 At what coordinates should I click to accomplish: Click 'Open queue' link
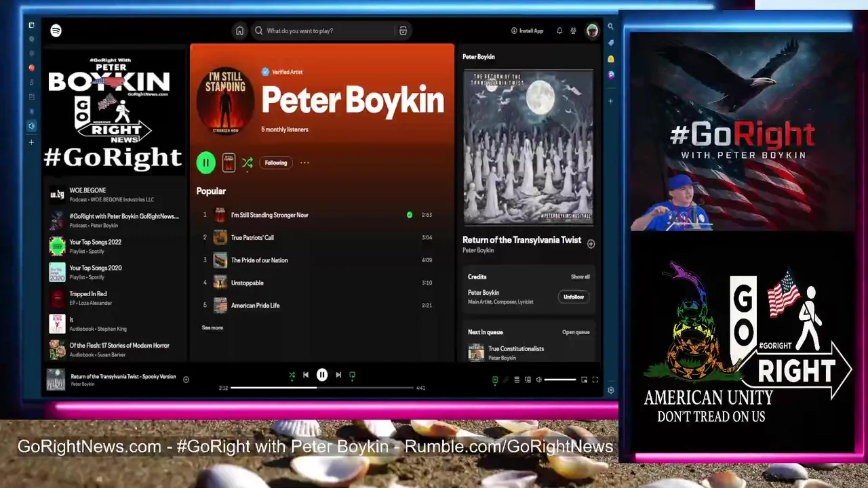click(x=576, y=332)
